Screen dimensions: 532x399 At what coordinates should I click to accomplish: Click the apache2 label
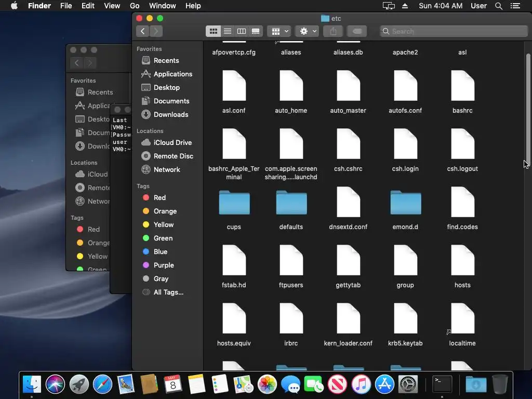click(x=405, y=52)
